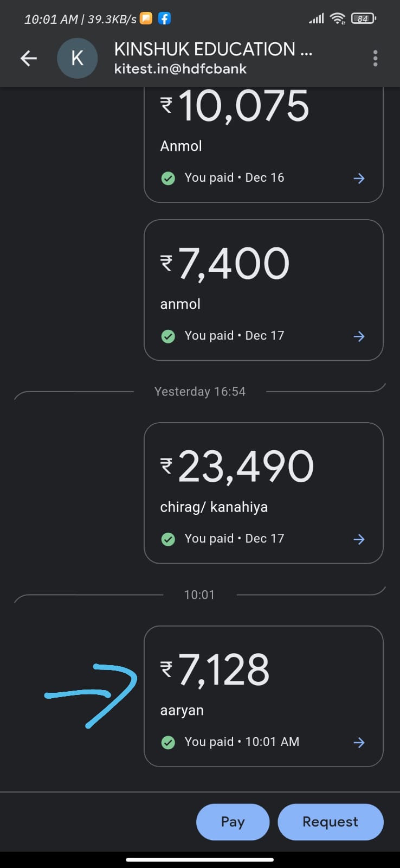Open the three-dot overflow menu

point(375,58)
